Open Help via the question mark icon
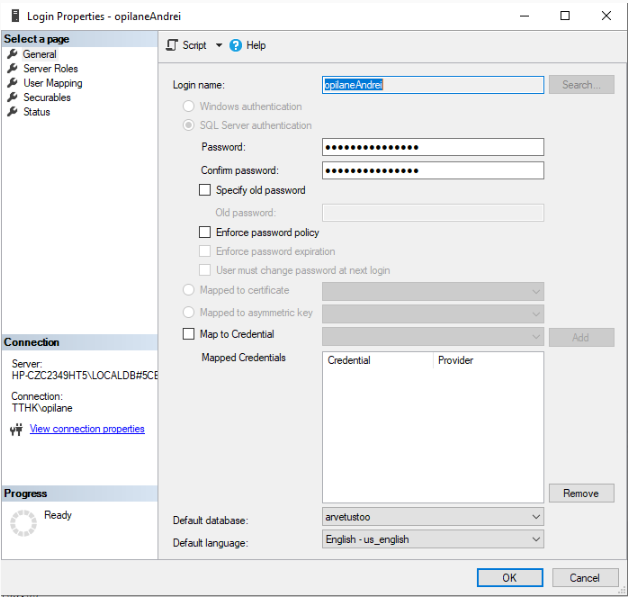Image resolution: width=628 pixels, height=597 pixels. click(x=236, y=45)
